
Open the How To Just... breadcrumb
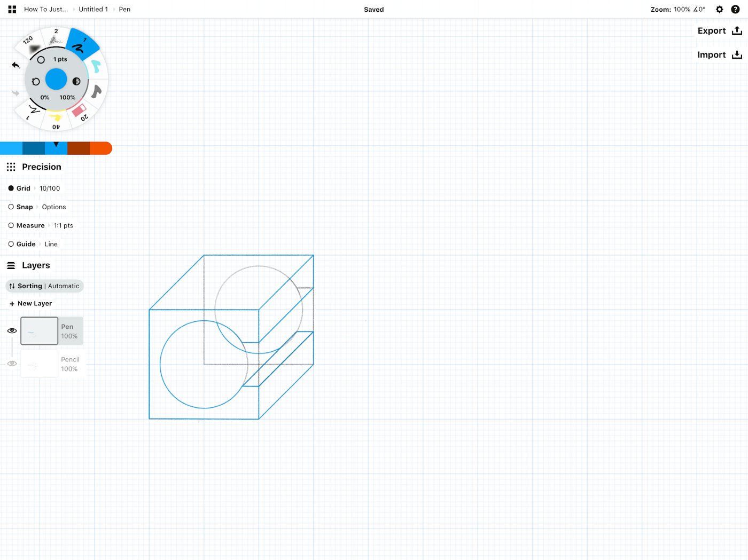46,9
